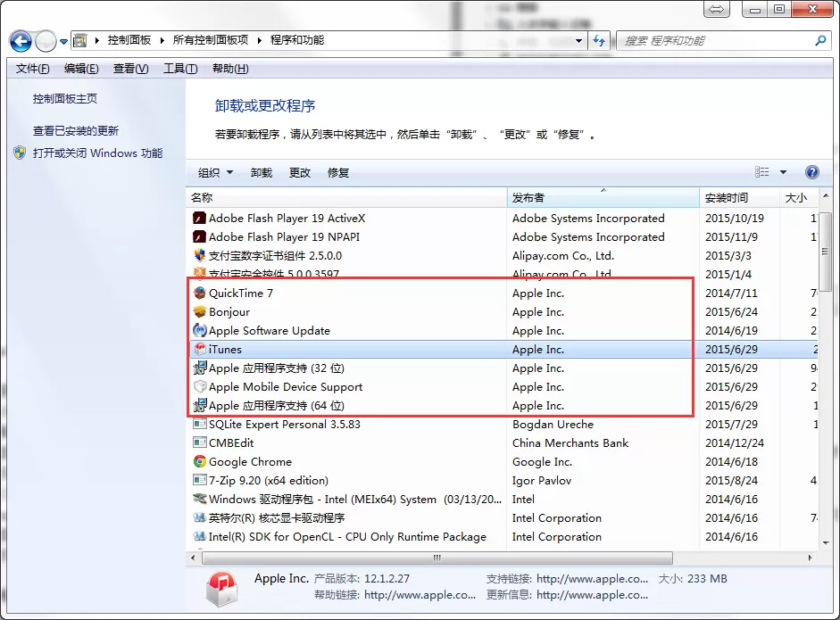840x620 pixels.
Task: Click Bogdan Ureche publisher cell
Action: pyautogui.click(x=553, y=425)
